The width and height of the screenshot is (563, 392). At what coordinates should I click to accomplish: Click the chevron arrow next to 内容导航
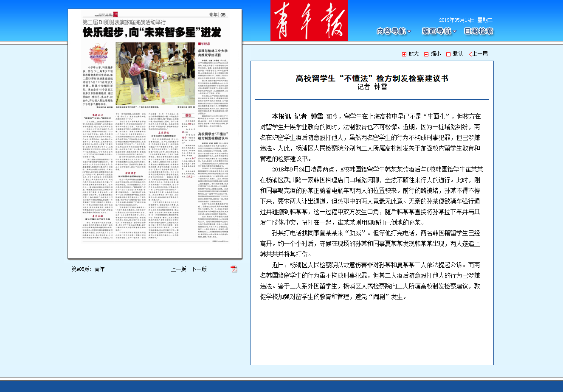[408, 31]
